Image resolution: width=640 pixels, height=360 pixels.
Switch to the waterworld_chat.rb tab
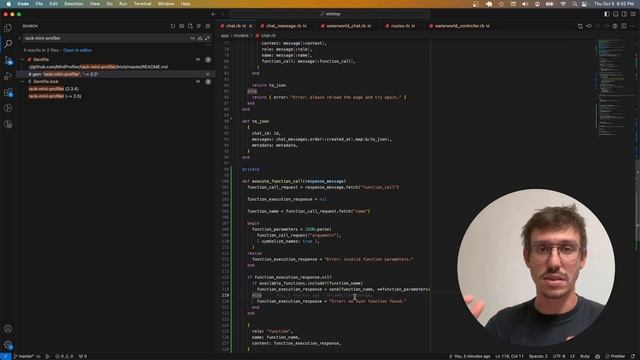pos(348,26)
